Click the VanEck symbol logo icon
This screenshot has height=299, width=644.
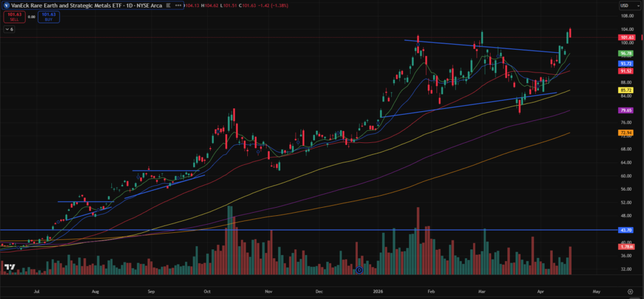(x=6, y=5)
